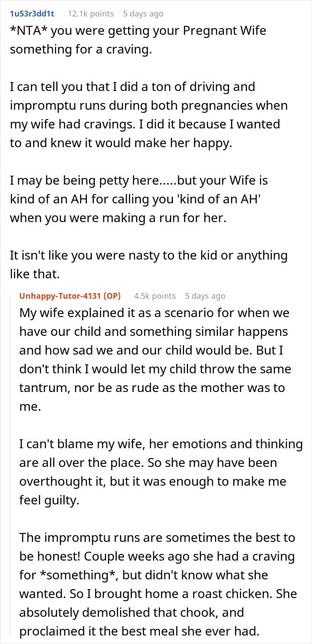Screen dimensions: 312x644
Task: Click 1u53r3dd1t comment's "5 days ago" timestamp
Action: click(x=143, y=14)
